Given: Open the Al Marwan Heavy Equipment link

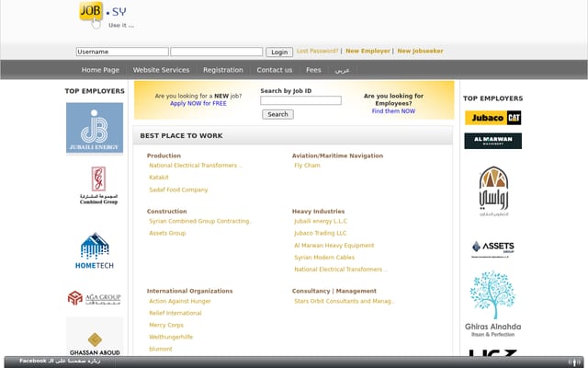Looking at the screenshot, I should point(334,246).
